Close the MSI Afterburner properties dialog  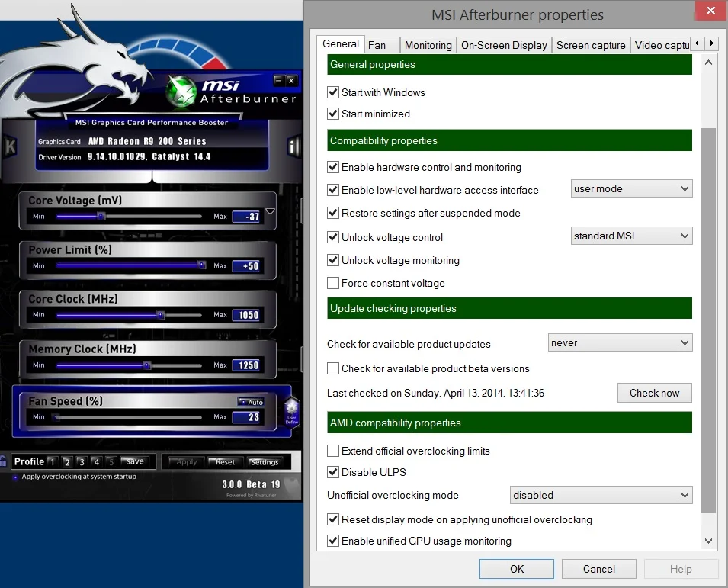point(710,10)
